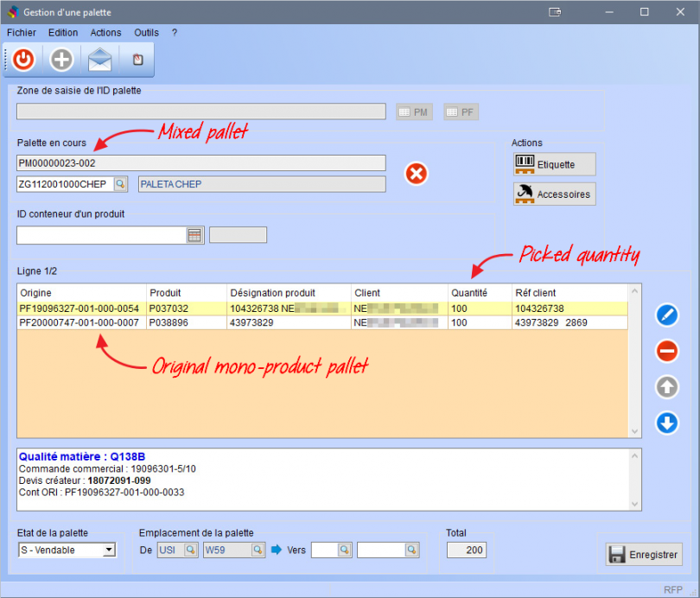This screenshot has height=598, width=700.
Task: Move the line down with the blue arrow icon
Action: 666,423
